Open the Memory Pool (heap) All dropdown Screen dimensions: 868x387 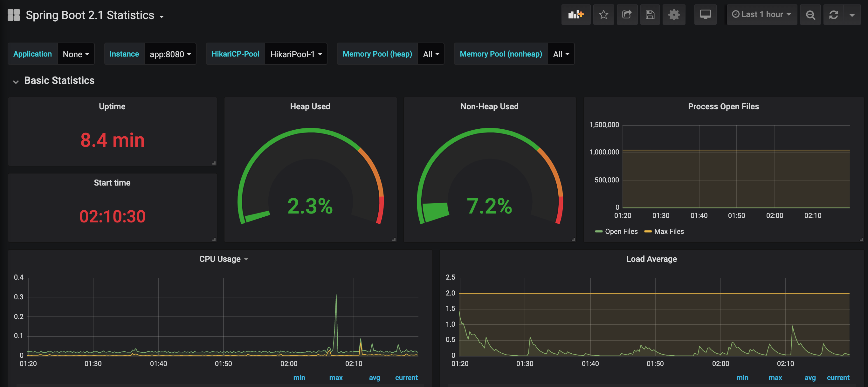tap(431, 54)
